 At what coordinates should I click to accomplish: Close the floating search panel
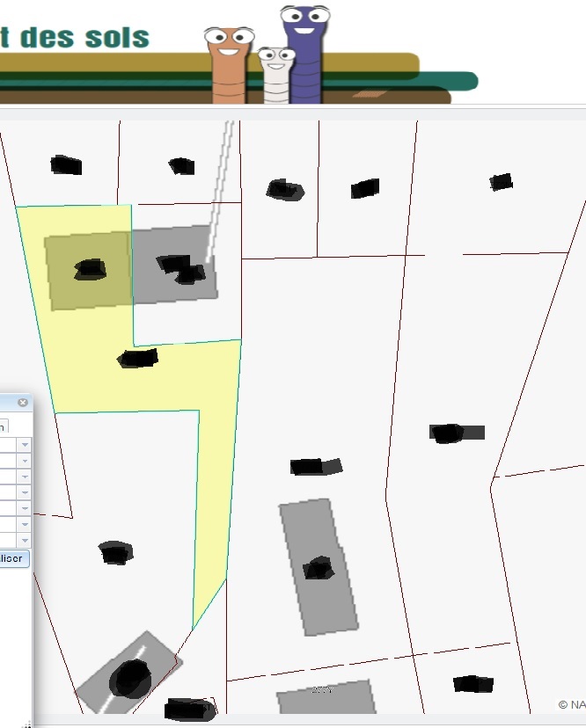tap(23, 403)
